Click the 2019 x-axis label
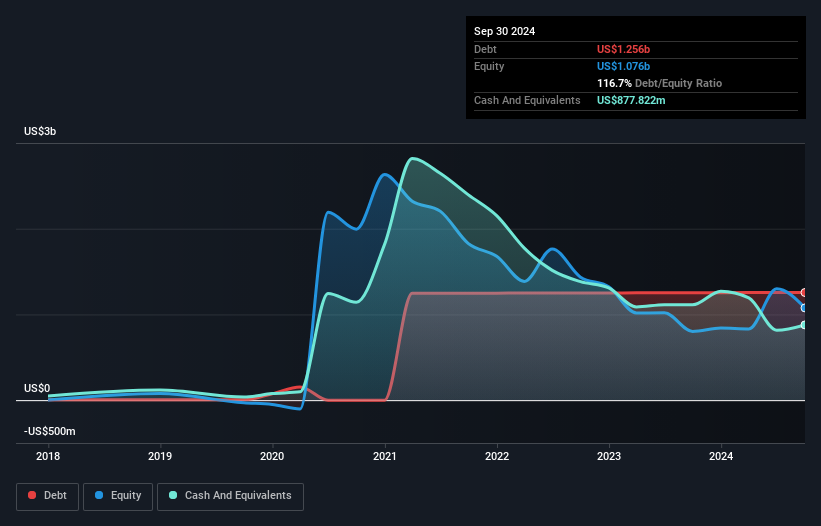 160,456
